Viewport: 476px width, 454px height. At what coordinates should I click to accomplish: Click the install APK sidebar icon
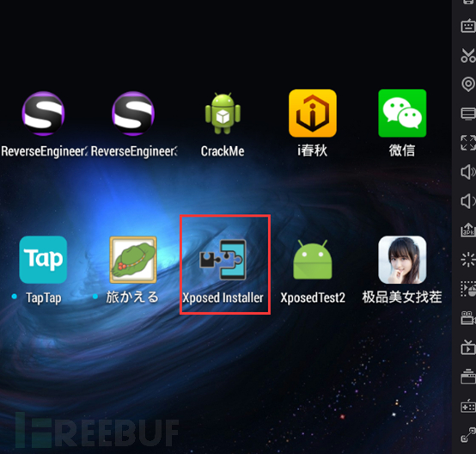468,230
